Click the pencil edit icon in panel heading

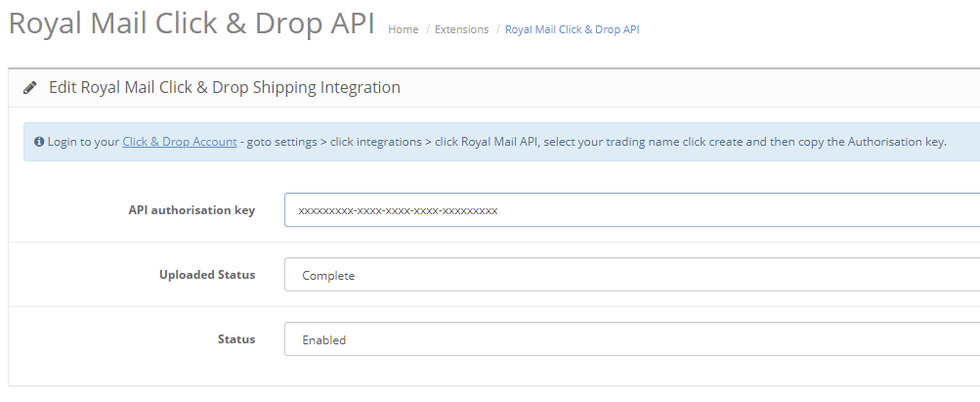pyautogui.click(x=30, y=87)
